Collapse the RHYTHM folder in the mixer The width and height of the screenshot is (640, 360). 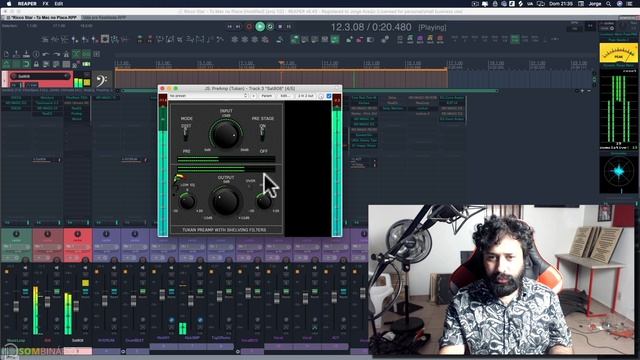123,351
